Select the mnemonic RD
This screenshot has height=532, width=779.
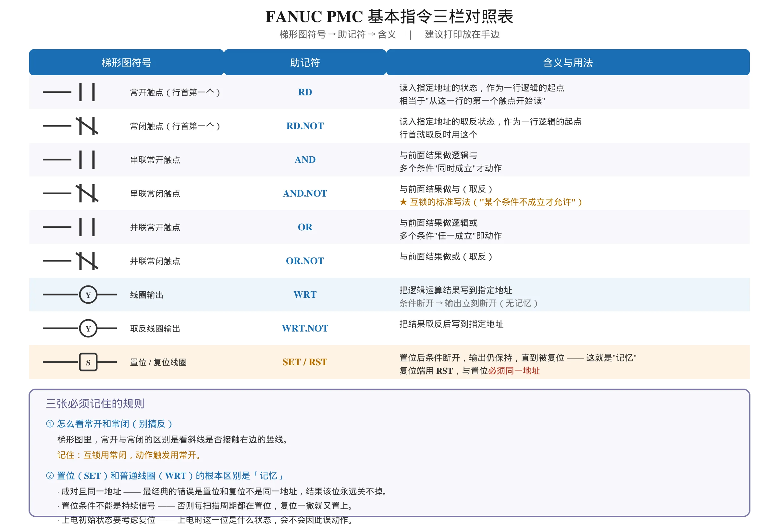point(305,92)
